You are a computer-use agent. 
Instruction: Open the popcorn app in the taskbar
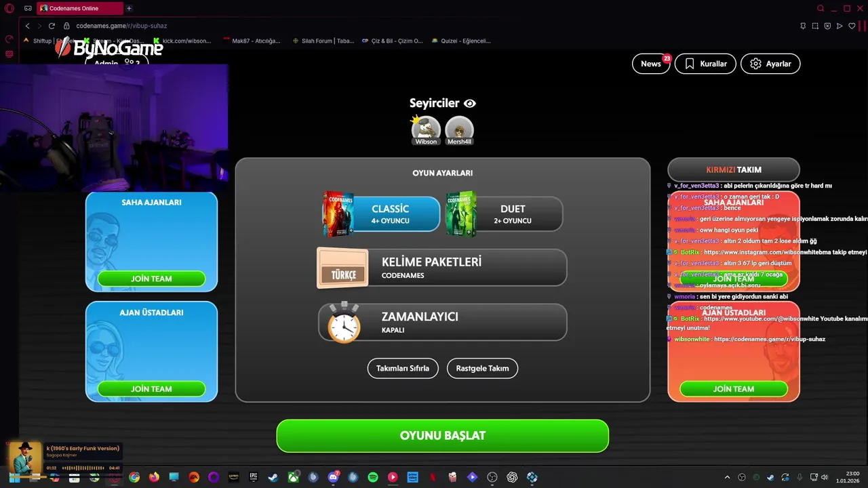click(452, 477)
